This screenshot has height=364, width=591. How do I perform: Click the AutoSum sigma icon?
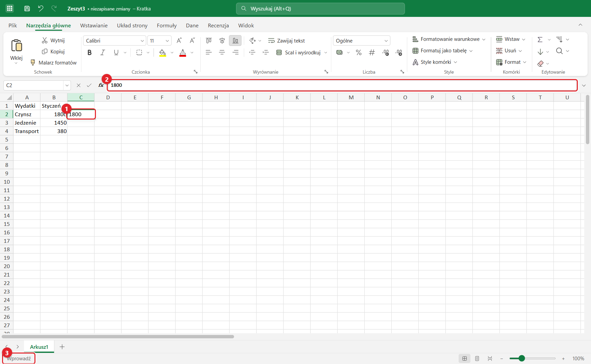coord(540,40)
